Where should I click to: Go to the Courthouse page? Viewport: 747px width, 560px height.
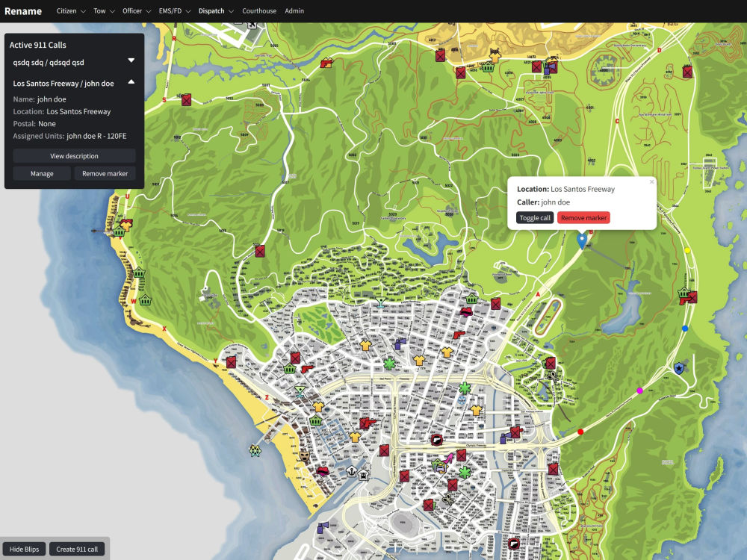point(259,11)
